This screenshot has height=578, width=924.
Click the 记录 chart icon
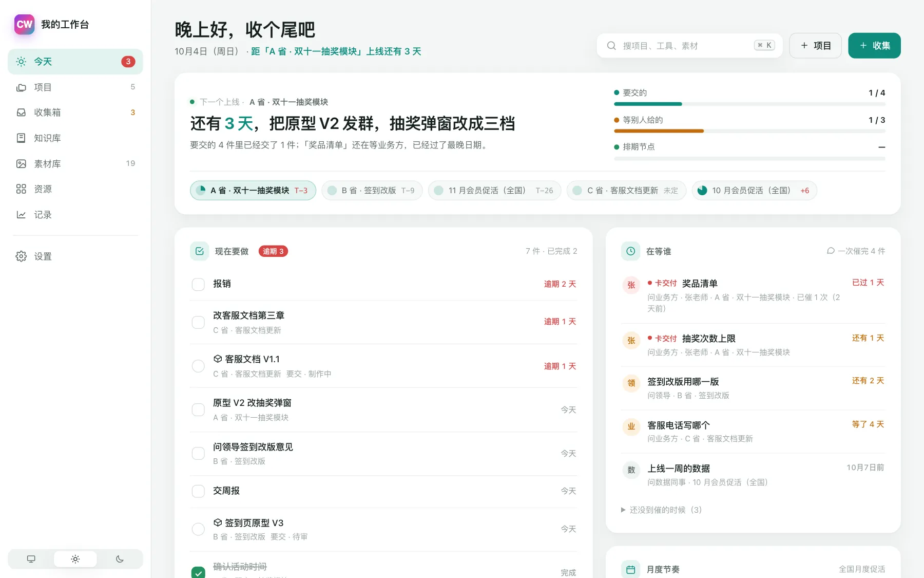click(21, 215)
